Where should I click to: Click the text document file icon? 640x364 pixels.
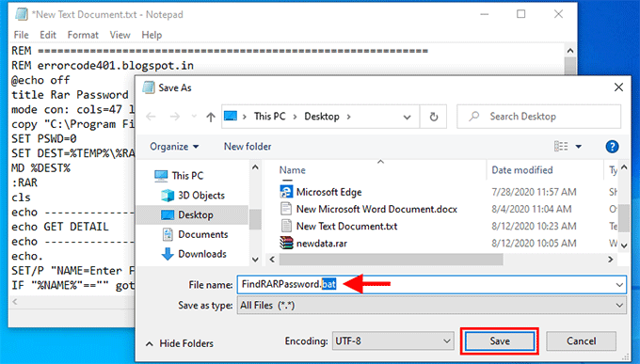pyautogui.click(x=286, y=226)
